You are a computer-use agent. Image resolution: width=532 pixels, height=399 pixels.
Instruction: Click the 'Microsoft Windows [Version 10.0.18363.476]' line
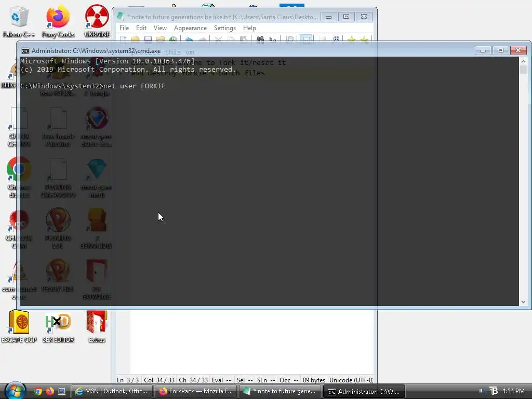click(x=108, y=61)
